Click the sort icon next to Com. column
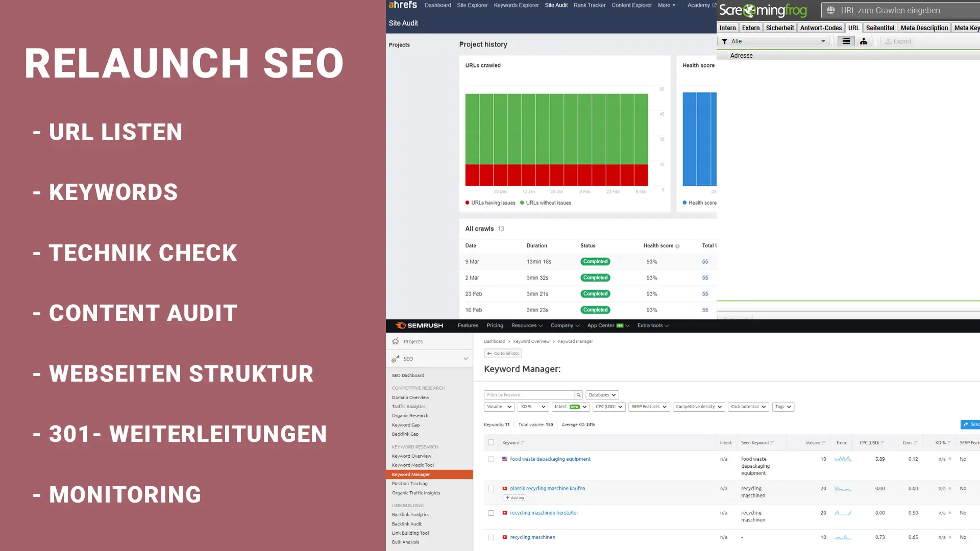Screen dimensions: 980x551 (x=916, y=443)
